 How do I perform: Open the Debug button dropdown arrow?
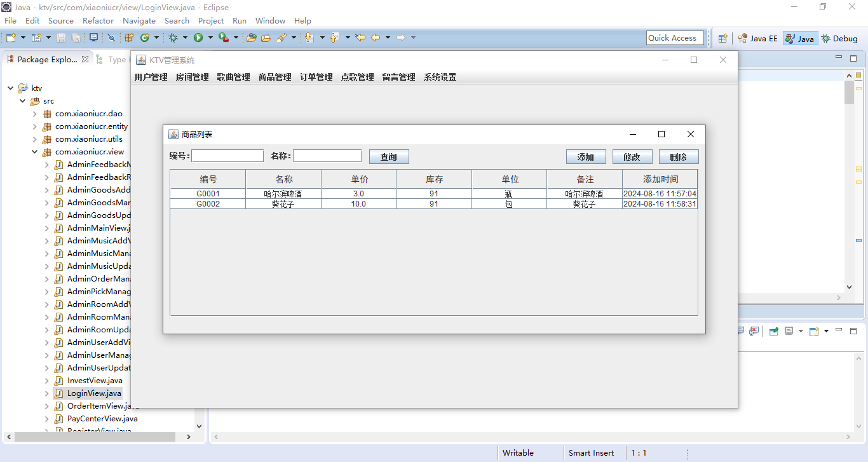pos(185,38)
